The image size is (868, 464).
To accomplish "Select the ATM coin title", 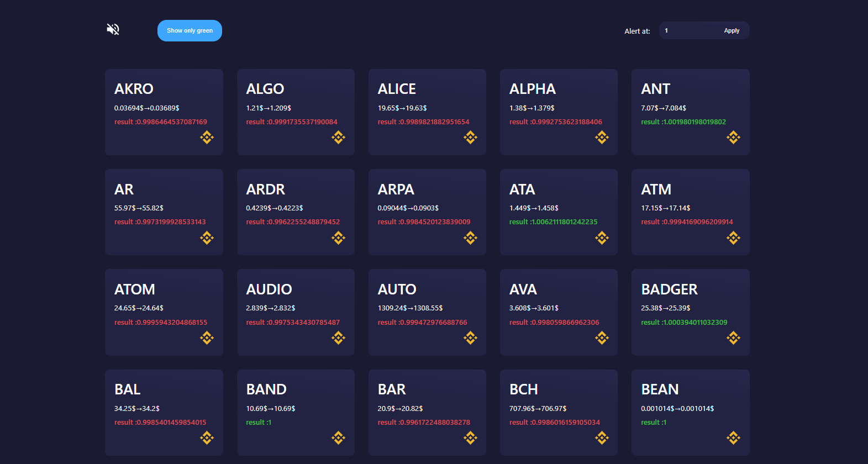I will pos(656,189).
